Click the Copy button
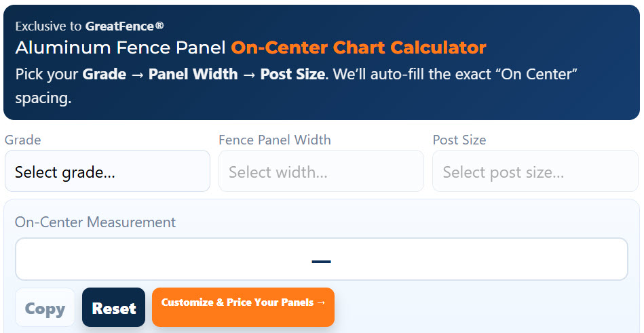The height and width of the screenshot is (333, 644). pos(45,308)
